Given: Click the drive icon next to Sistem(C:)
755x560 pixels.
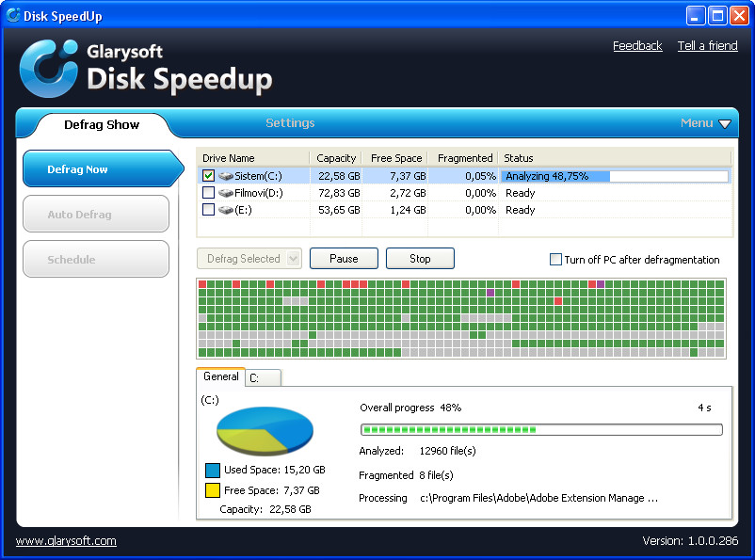Looking at the screenshot, I should point(225,176).
